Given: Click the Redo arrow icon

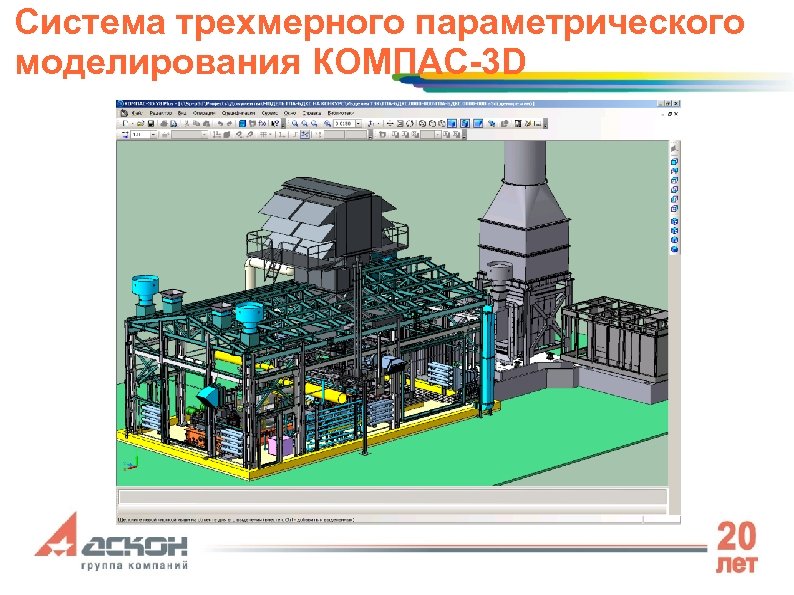Looking at the screenshot, I should [x=229, y=124].
